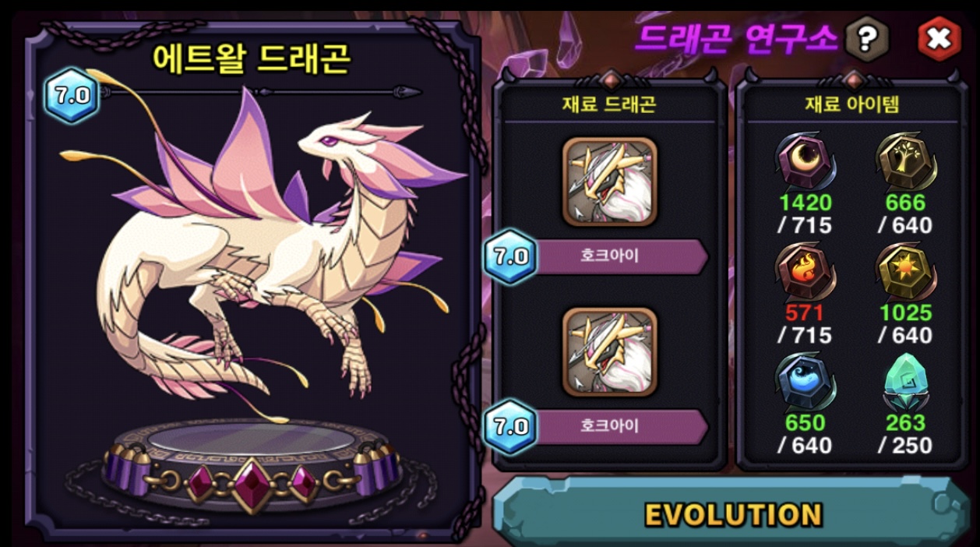Tap the 7.0 level badge on the dragon panel
980x547 pixels.
[72, 96]
